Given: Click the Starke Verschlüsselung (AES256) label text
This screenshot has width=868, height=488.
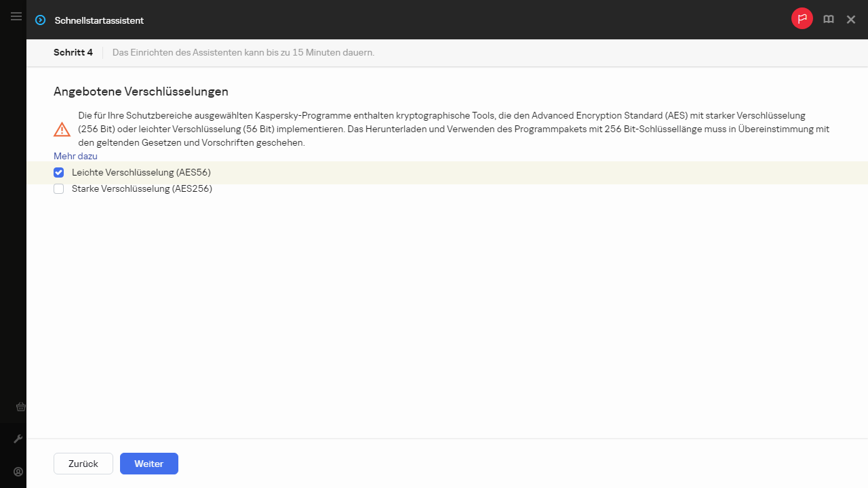Looking at the screenshot, I should 142,189.
